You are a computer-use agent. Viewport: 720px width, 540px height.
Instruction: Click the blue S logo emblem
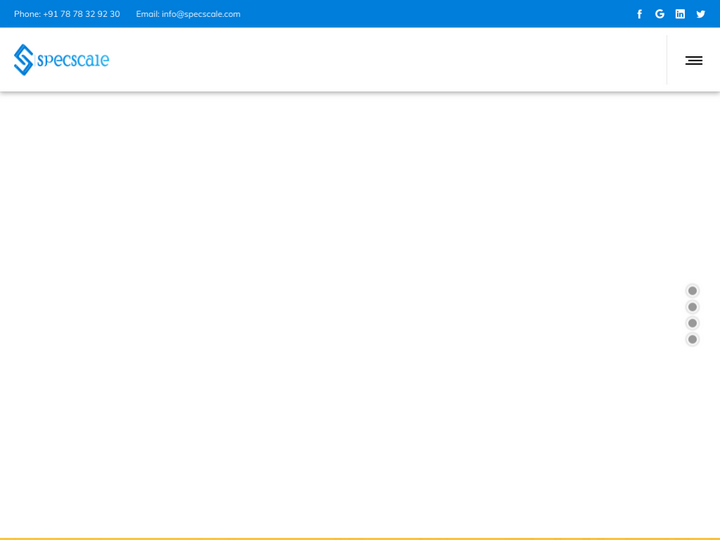[23, 60]
